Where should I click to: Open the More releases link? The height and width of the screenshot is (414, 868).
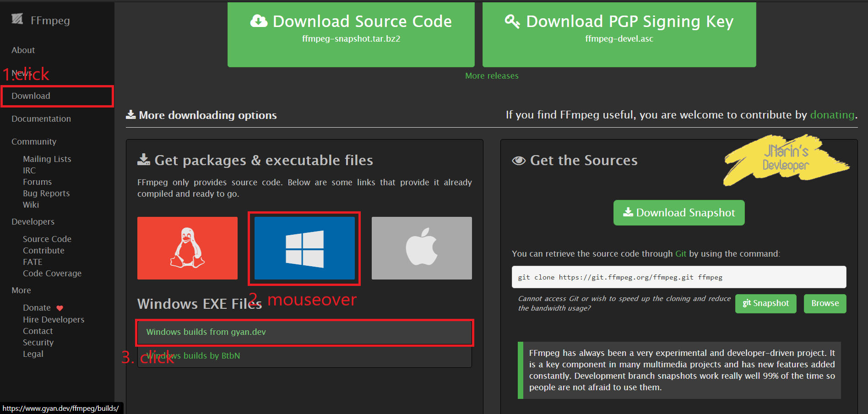[492, 76]
